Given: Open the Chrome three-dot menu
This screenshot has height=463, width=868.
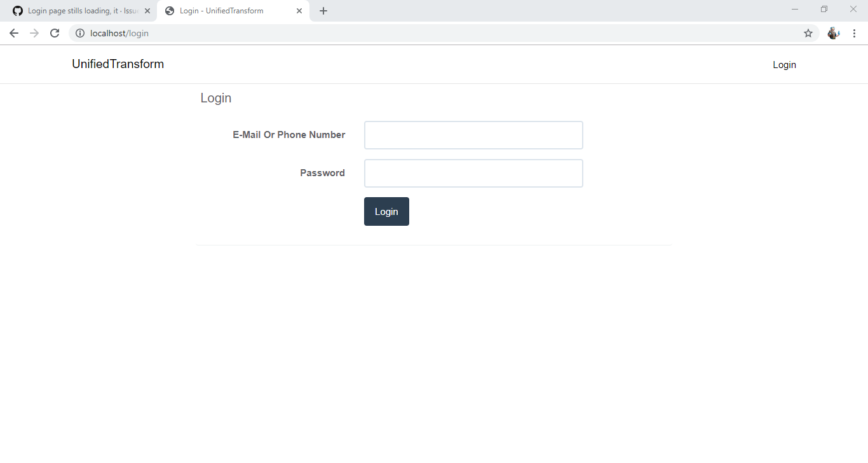Looking at the screenshot, I should pyautogui.click(x=854, y=33).
